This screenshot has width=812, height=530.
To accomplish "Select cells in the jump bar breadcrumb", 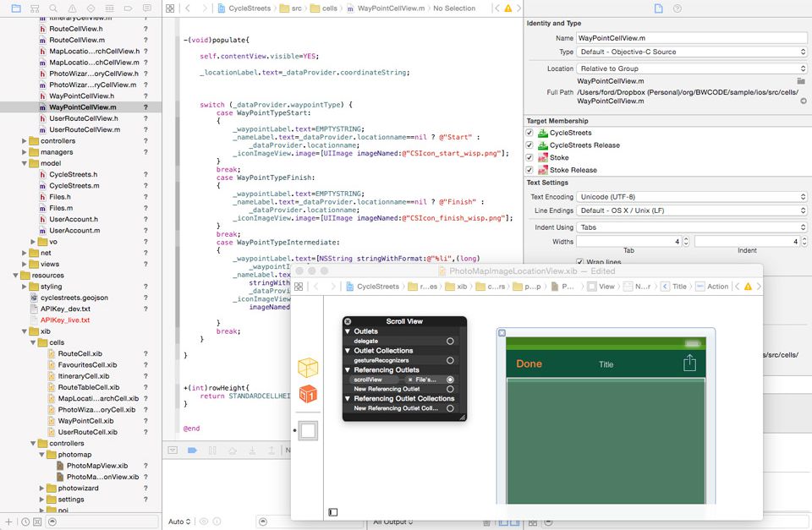I will tap(328, 7).
